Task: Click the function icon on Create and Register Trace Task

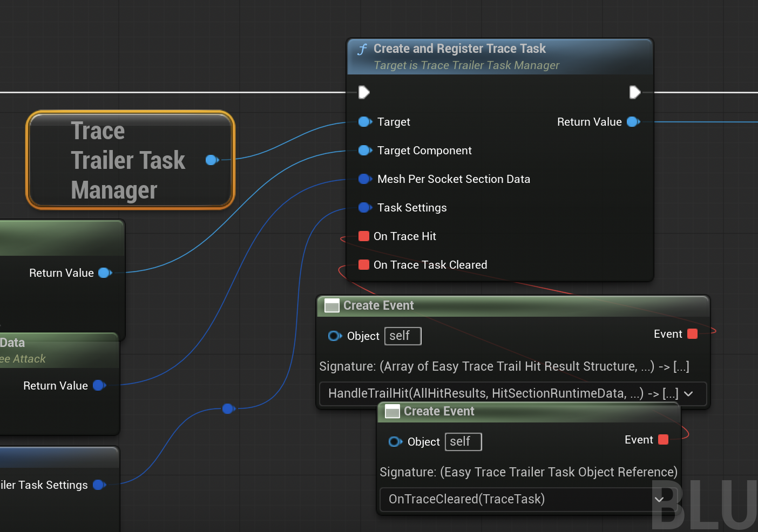Action: 362,49
